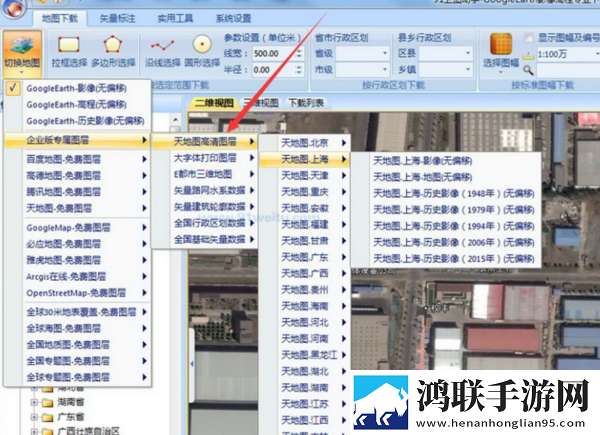Toggle the 显示图幅及编号 checkbox
Viewport: 600px width, 435px height.
528,37
